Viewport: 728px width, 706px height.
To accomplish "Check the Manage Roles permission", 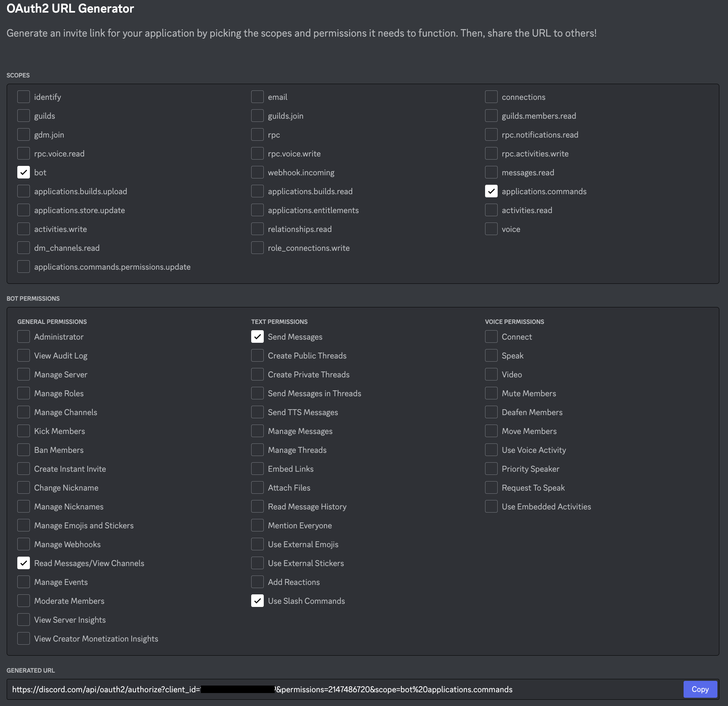I will [24, 393].
